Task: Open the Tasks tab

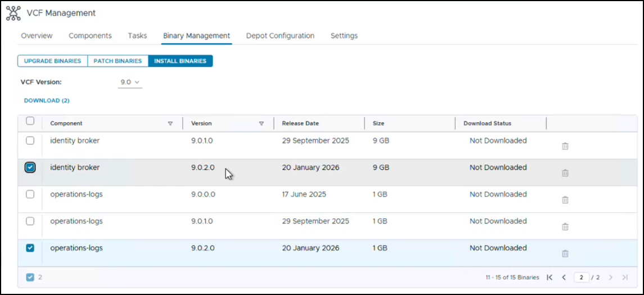Action: (x=137, y=35)
